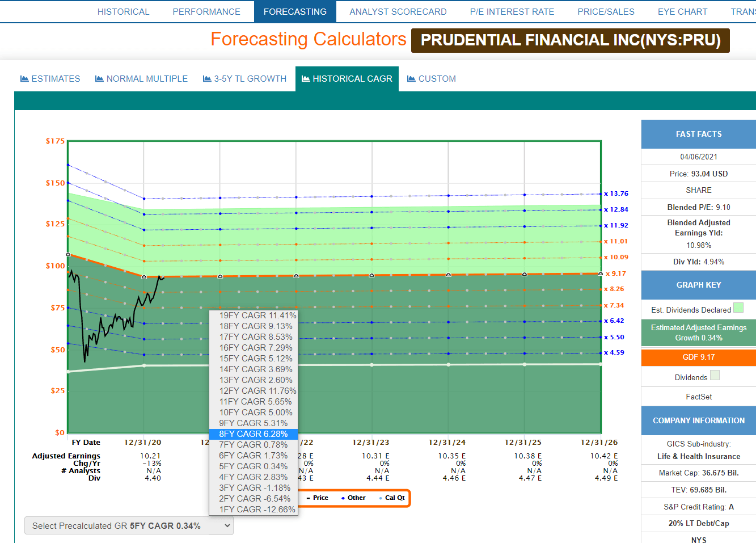Click the Blended P/E: 9.10 value

[699, 208]
